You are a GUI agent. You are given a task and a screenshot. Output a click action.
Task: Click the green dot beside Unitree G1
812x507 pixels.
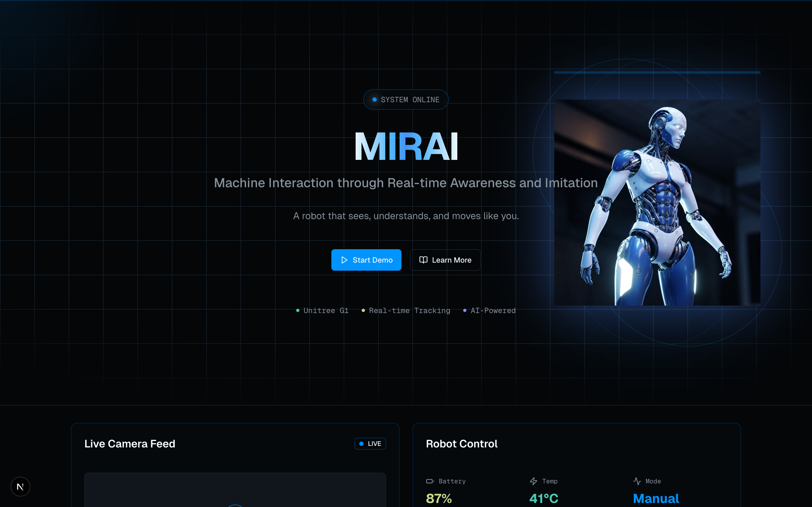click(297, 311)
